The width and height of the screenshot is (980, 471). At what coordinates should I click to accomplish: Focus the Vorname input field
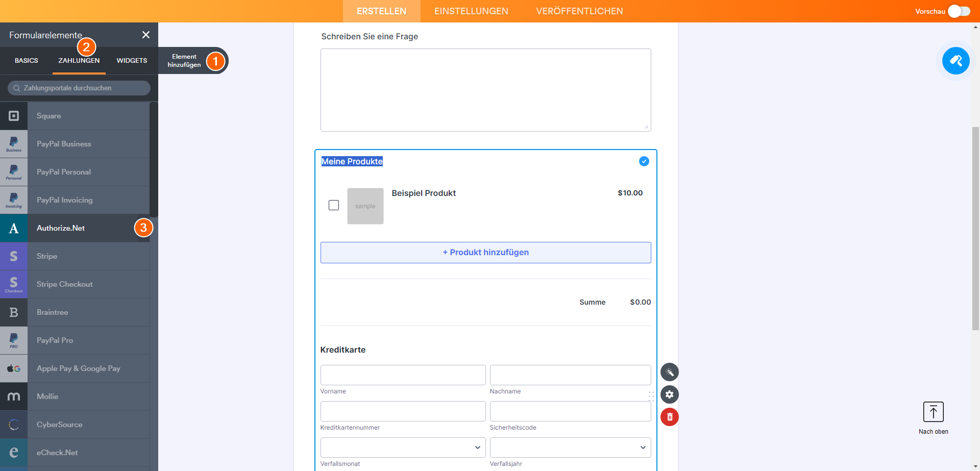(x=403, y=375)
